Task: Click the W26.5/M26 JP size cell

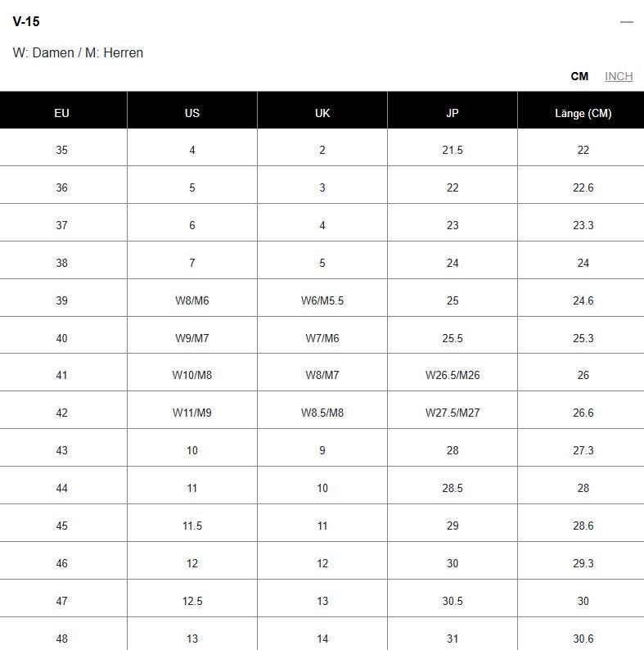Action: click(453, 375)
